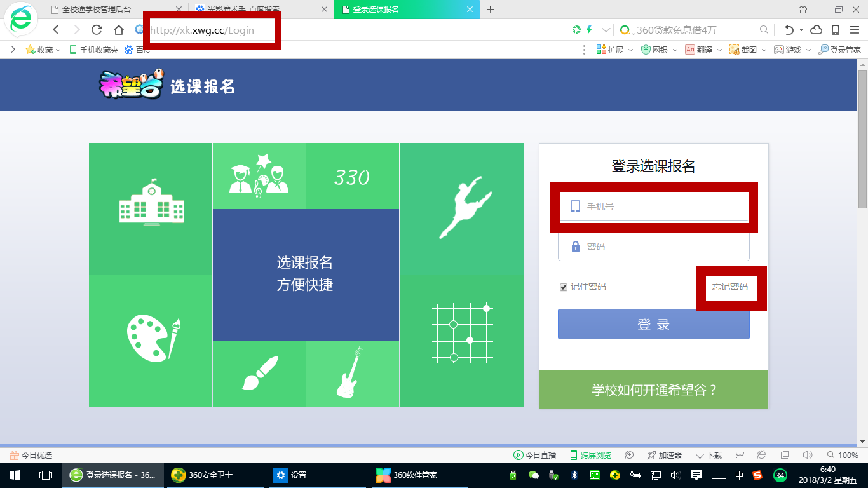Go to browser home page icon
Viewport: 868px width, 488px height.
coord(118,30)
